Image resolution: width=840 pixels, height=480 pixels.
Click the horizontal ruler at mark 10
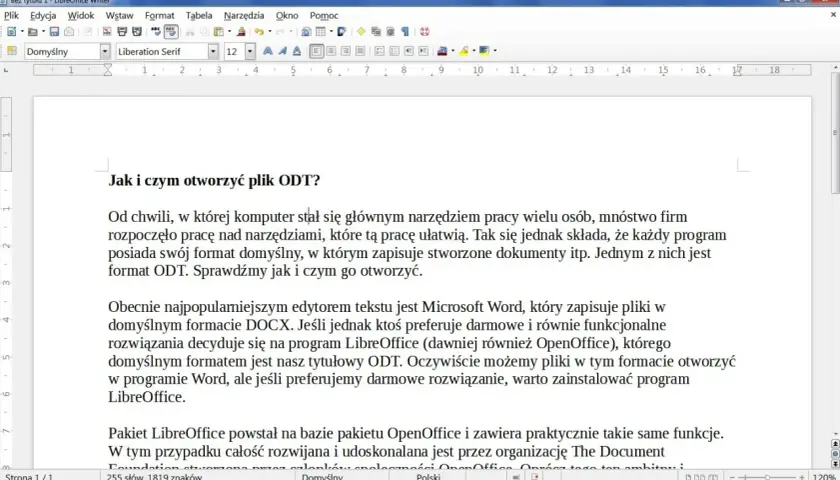[477, 70]
